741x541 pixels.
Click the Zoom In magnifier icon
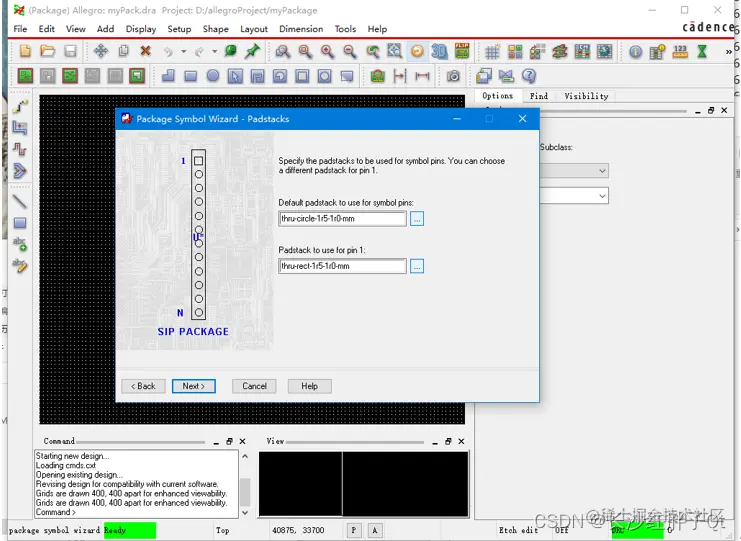pos(327,51)
